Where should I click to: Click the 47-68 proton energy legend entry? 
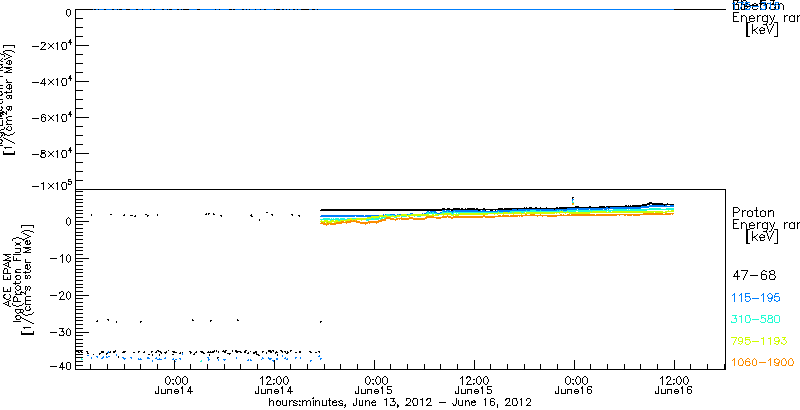[x=754, y=276]
